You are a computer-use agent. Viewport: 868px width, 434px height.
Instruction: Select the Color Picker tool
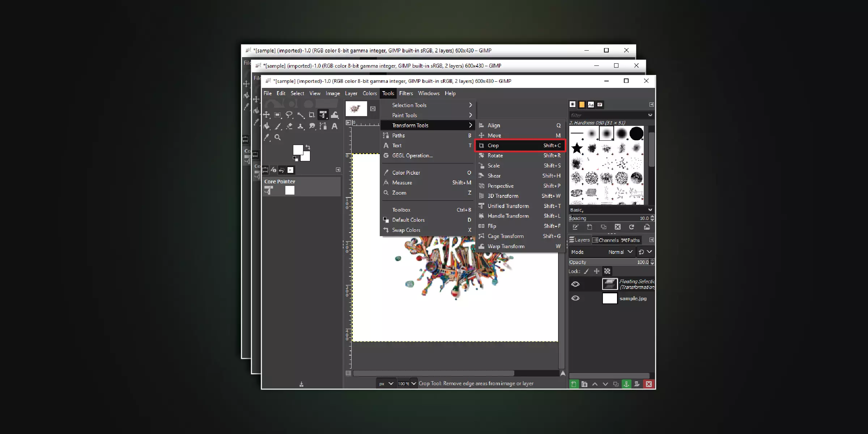[x=406, y=172]
